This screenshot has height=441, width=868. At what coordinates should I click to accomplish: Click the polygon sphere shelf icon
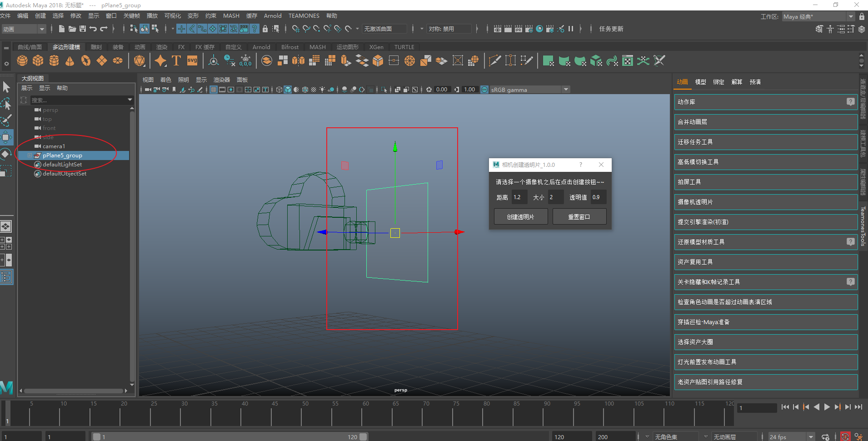pyautogui.click(x=22, y=60)
